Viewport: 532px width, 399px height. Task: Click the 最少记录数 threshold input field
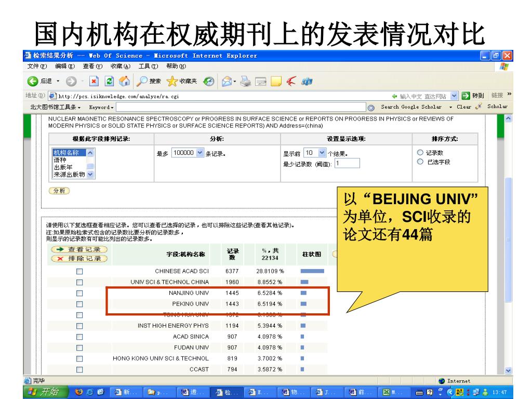[347, 163]
